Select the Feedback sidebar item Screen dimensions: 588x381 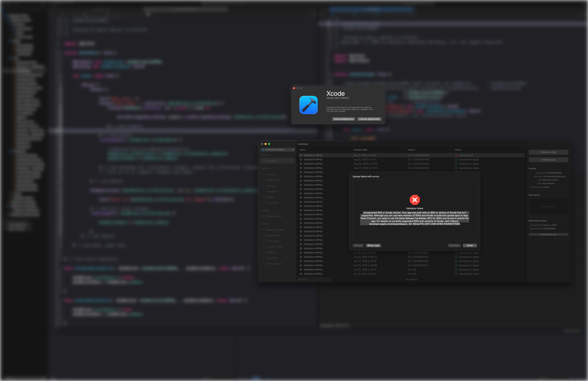273,191
